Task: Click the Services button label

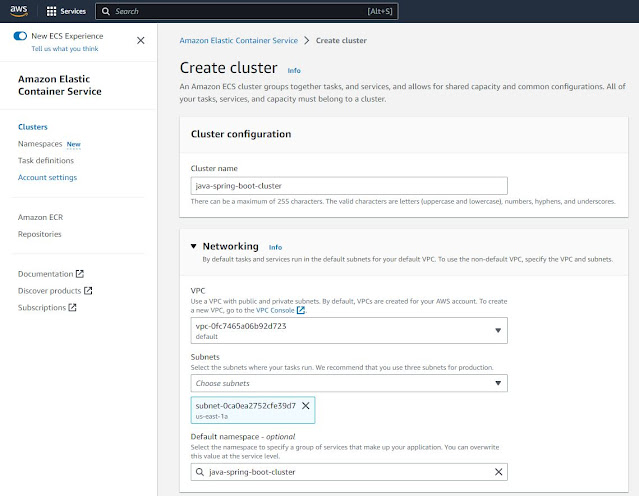Action: (73, 11)
